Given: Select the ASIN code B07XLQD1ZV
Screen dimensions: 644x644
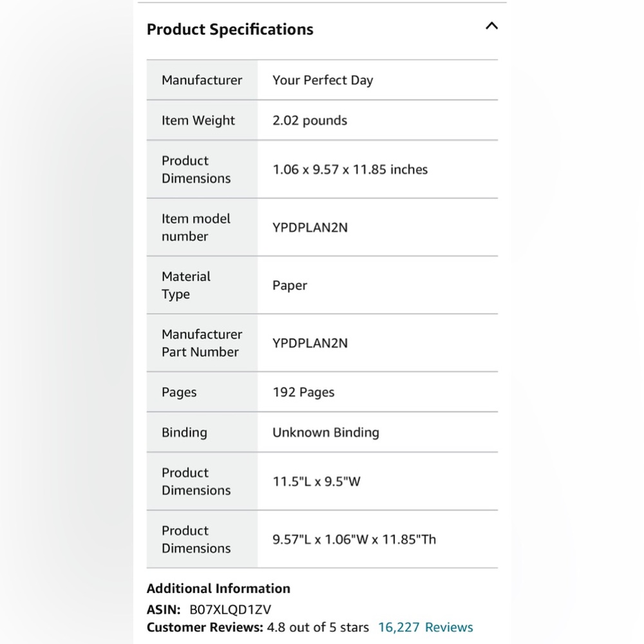Looking at the screenshot, I should (230, 609).
